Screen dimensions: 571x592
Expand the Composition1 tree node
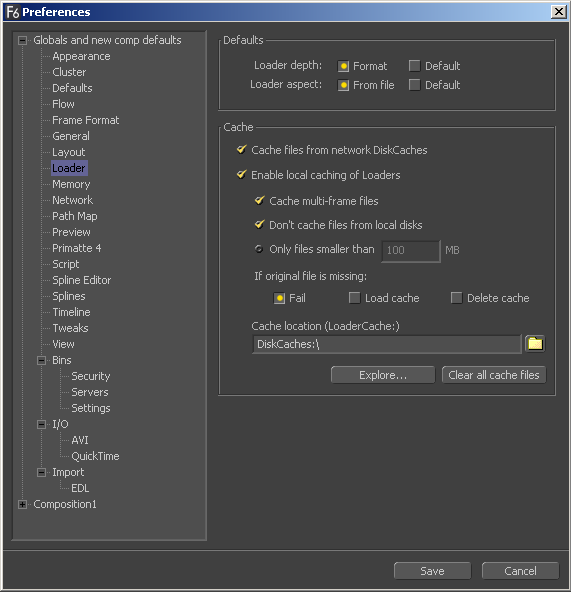click(x=22, y=505)
